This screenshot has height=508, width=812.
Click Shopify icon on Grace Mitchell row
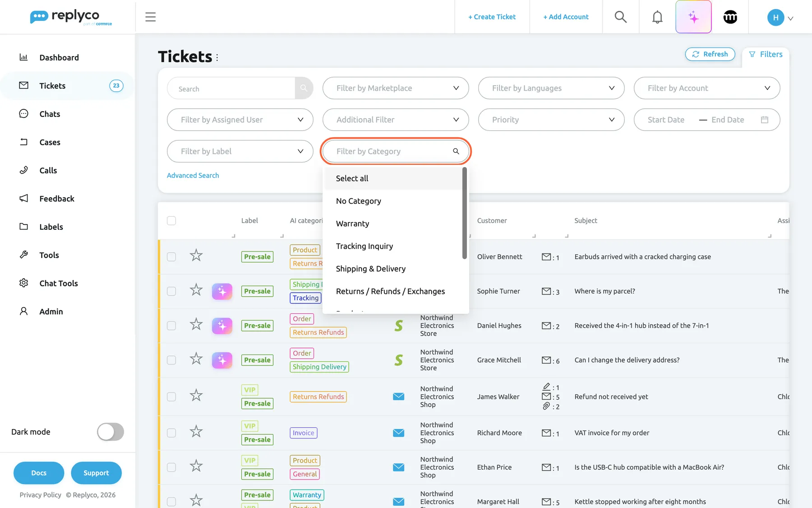[398, 360]
